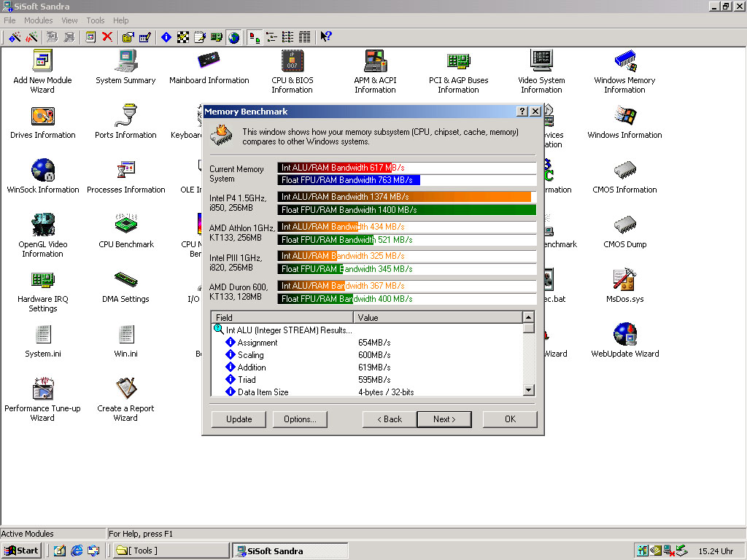
Task: Open the Tools menu
Action: tap(96, 20)
